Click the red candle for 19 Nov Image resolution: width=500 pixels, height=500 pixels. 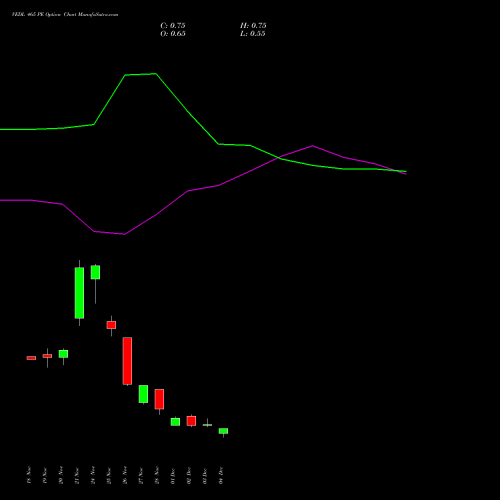47,356
